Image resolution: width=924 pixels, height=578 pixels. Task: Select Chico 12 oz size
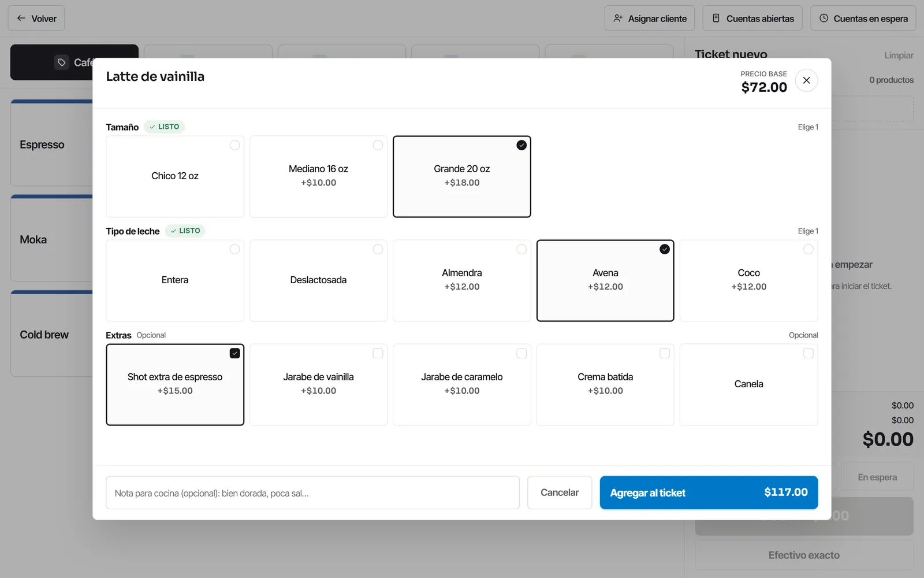pyautogui.click(x=175, y=177)
